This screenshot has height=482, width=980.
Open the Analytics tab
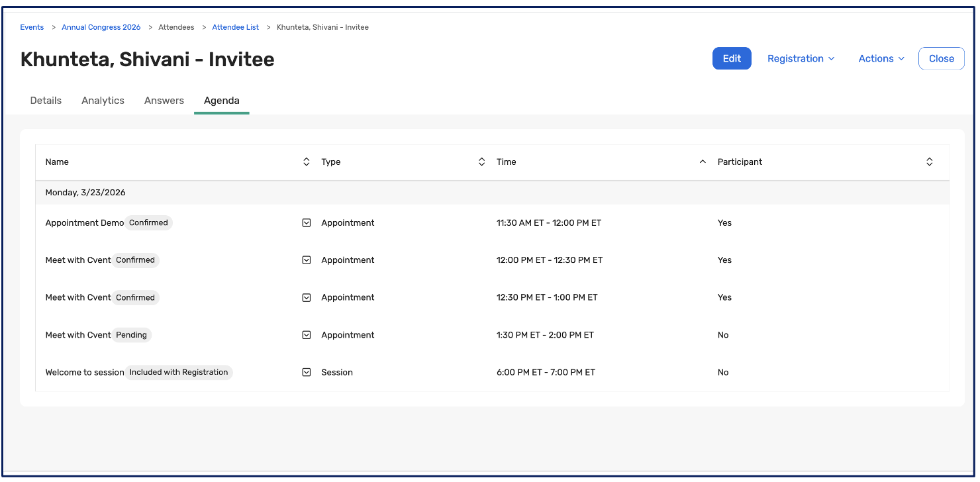click(x=103, y=101)
